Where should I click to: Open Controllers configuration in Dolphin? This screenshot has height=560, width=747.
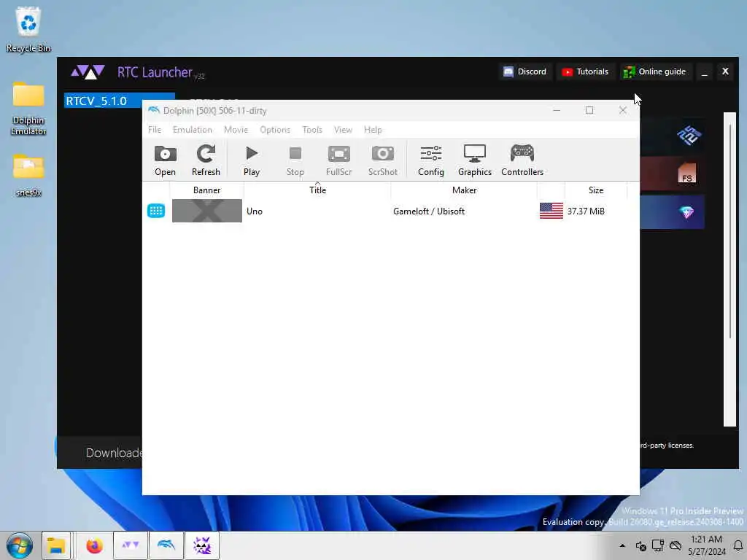point(522,160)
